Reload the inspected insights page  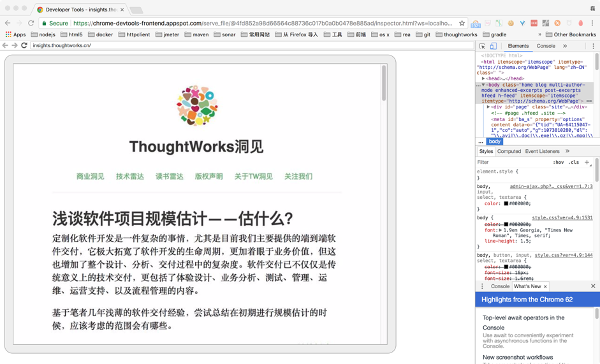click(x=24, y=45)
